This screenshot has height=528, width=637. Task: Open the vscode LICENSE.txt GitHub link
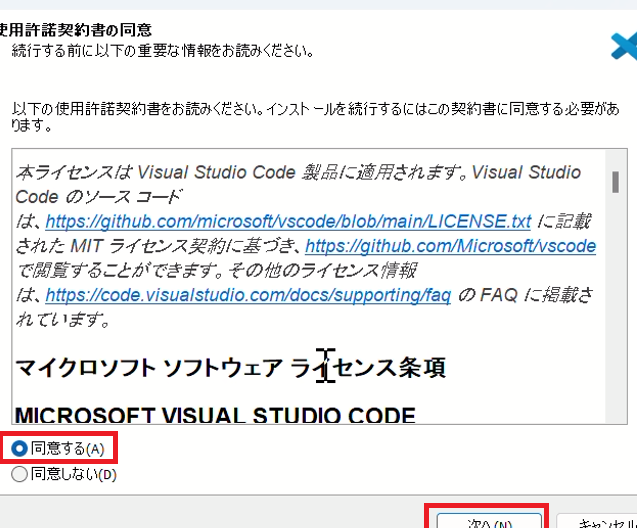coord(288,220)
